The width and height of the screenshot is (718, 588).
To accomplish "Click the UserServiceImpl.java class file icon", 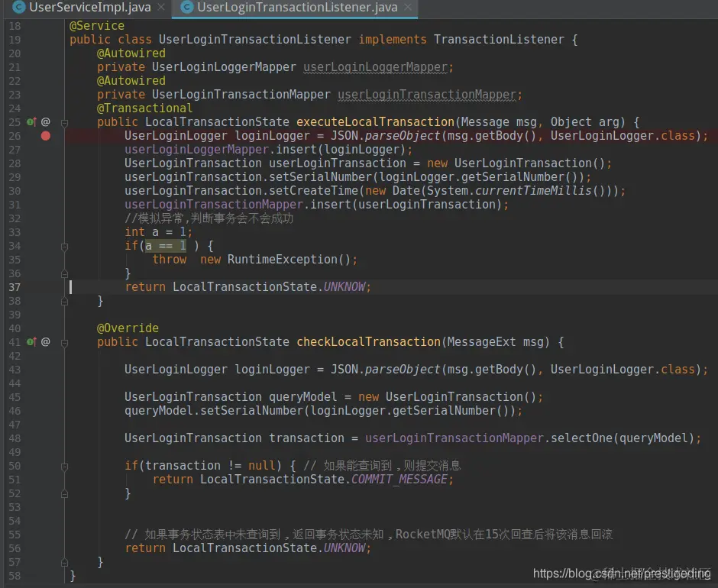I will 19,8.
